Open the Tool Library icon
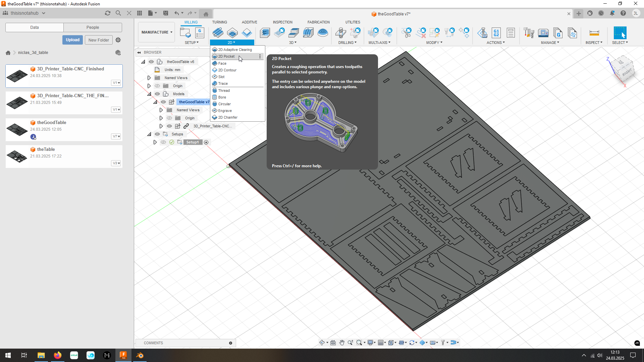Image resolution: width=644 pixels, height=362 pixels. point(529,33)
